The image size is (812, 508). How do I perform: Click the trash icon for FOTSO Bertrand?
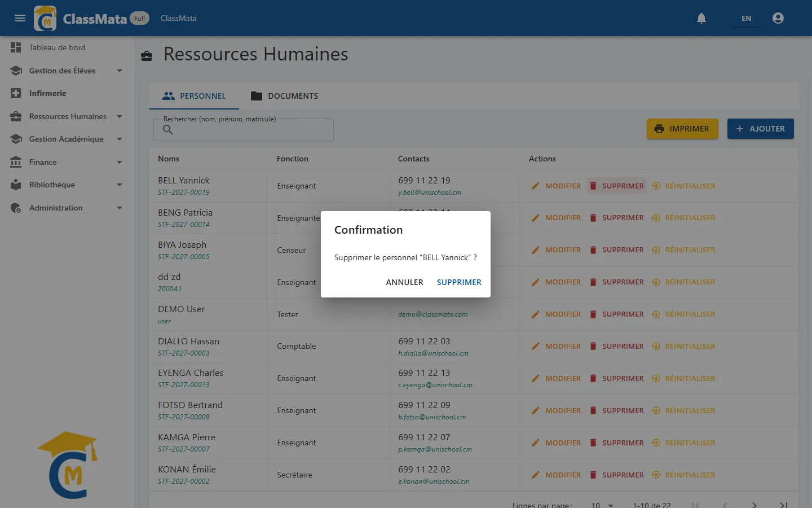coord(593,410)
